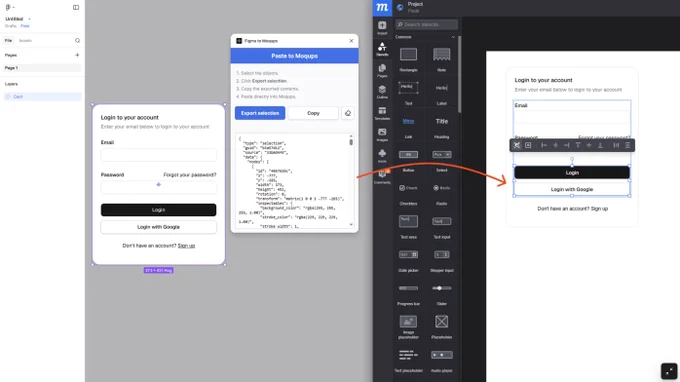680x382 pixels.
Task: Close the Figma to Moqups plugin window
Action: (x=351, y=41)
